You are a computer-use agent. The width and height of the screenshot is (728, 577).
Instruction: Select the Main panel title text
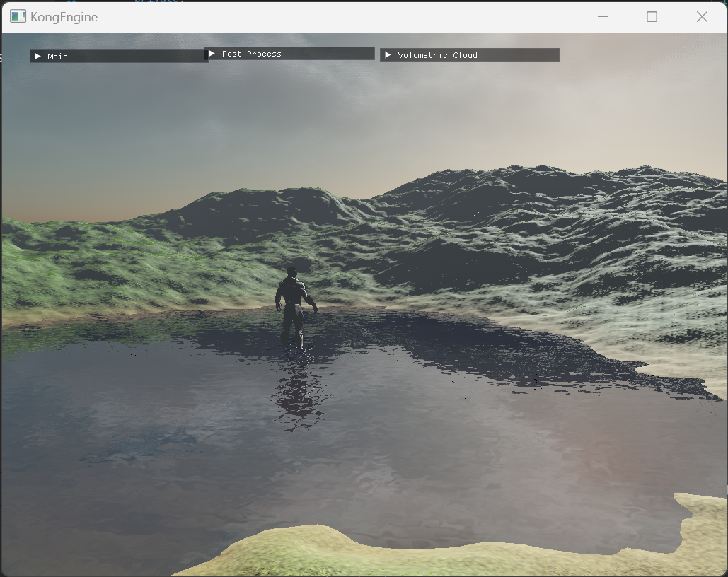pyautogui.click(x=57, y=57)
